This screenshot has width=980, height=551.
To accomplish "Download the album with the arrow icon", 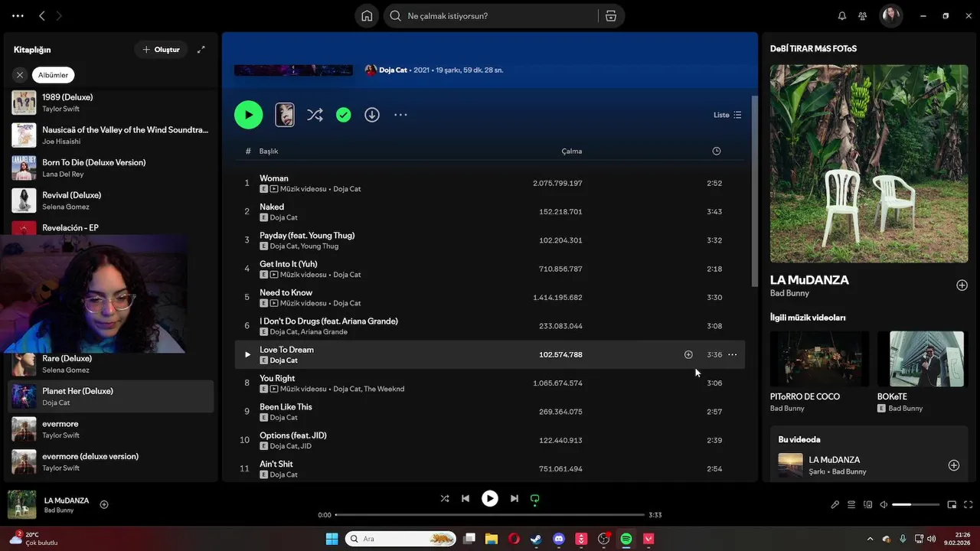I will click(x=372, y=115).
